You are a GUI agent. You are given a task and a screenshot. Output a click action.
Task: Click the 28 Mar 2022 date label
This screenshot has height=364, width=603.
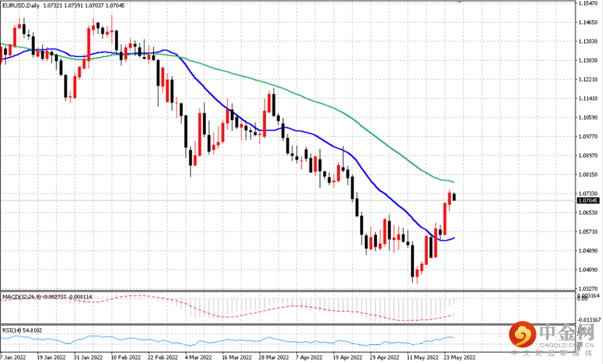pyautogui.click(x=274, y=357)
